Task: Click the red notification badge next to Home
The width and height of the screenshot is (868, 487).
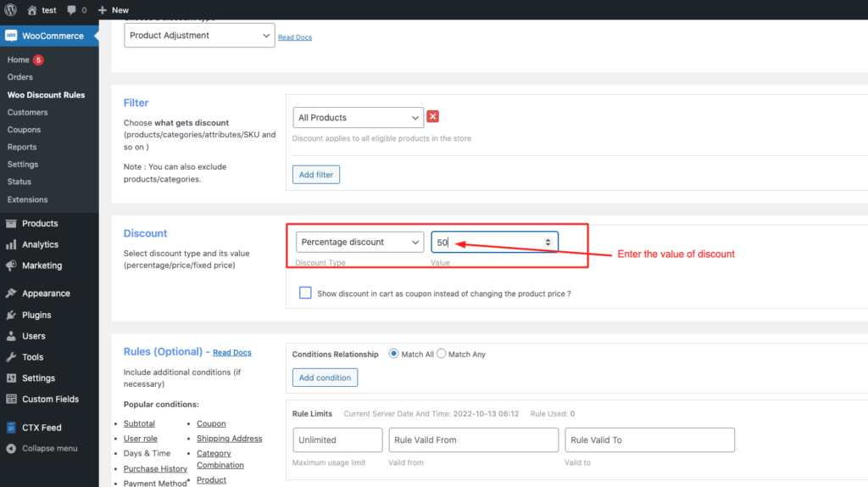Action: click(38, 60)
